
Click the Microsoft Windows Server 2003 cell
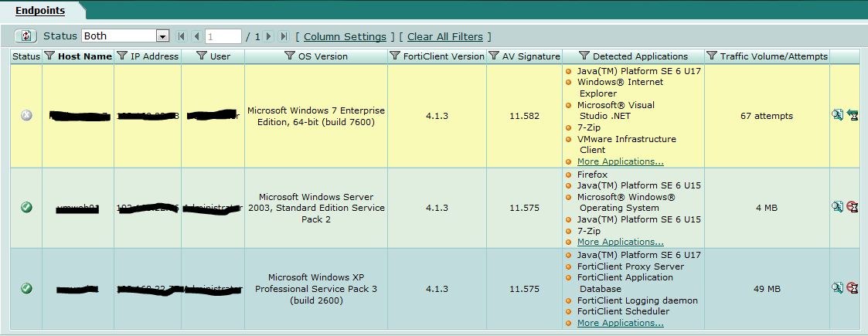(316, 208)
